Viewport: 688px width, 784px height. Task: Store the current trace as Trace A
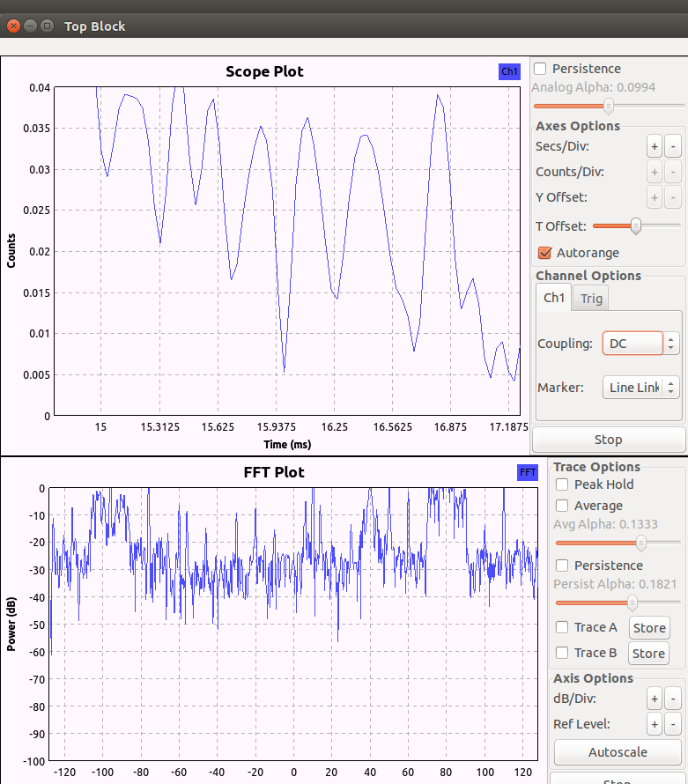click(648, 628)
